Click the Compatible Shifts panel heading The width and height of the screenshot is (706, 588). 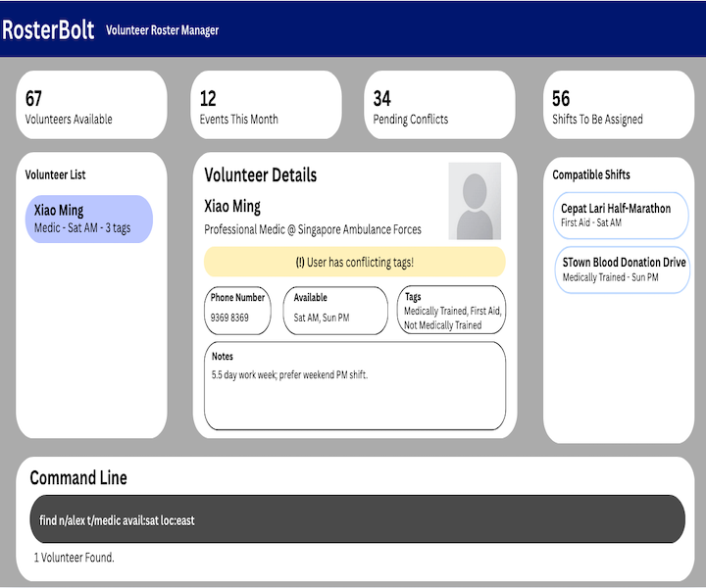(591, 174)
